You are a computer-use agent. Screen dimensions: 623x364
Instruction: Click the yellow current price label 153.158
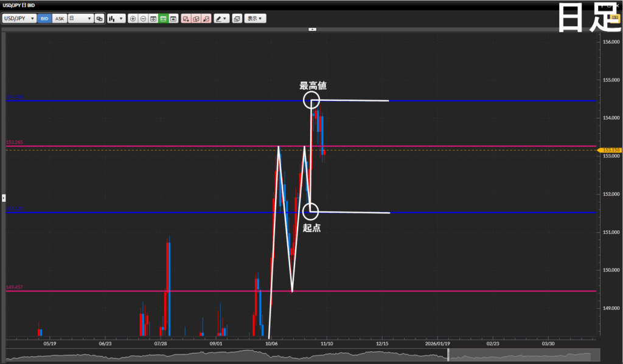pyautogui.click(x=608, y=149)
